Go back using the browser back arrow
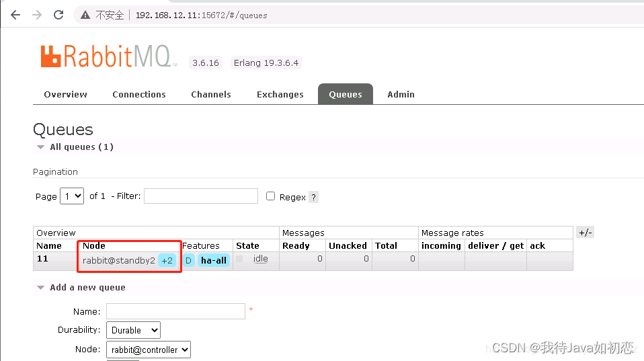Viewport: 644px width, 361px height. (x=15, y=15)
